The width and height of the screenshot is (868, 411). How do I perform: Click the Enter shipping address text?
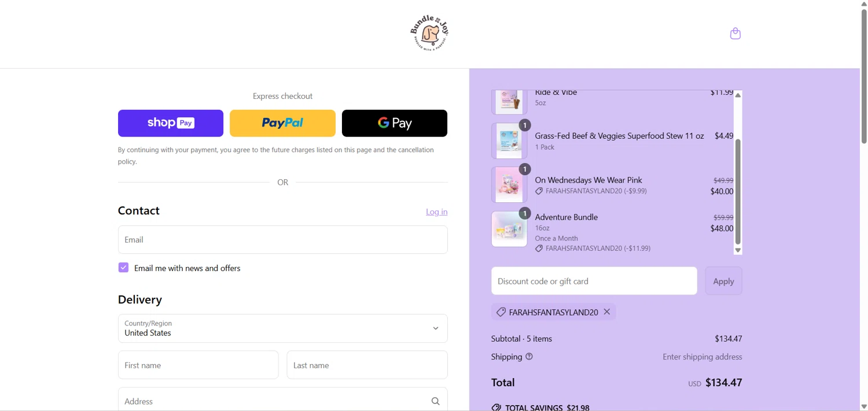(703, 357)
